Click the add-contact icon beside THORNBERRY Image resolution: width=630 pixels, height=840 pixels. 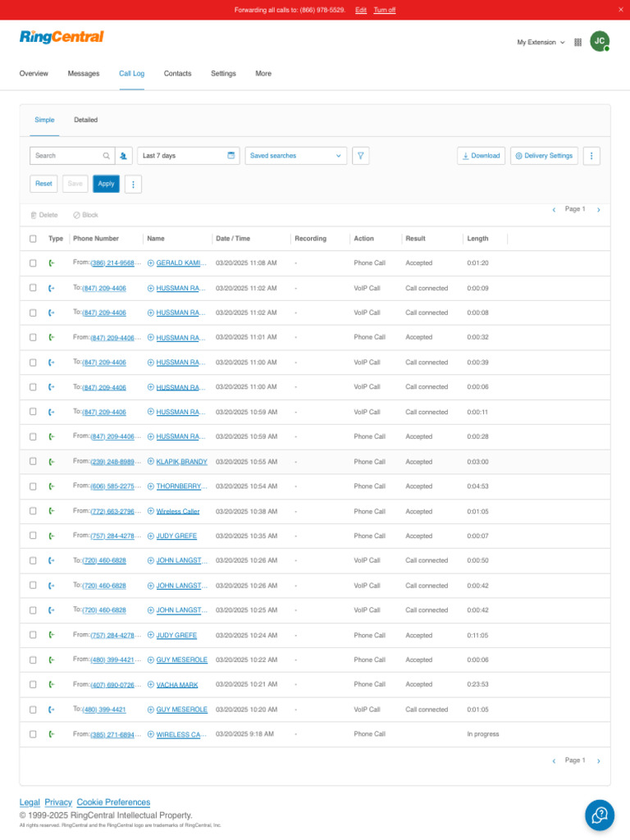[151, 486]
